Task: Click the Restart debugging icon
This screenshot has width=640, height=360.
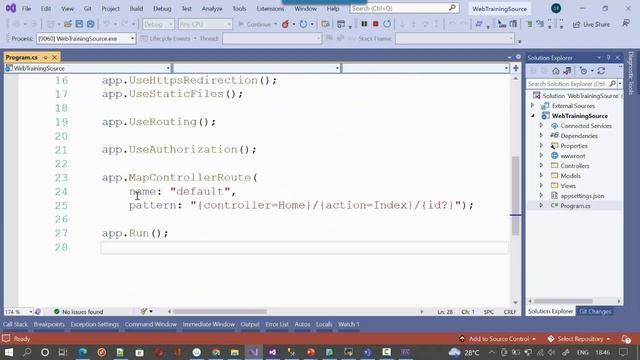Action: pos(387,24)
